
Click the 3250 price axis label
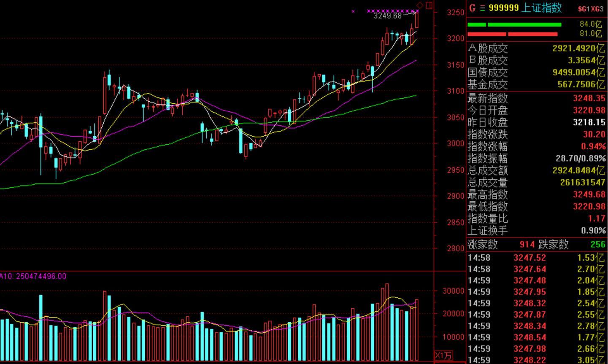click(456, 13)
